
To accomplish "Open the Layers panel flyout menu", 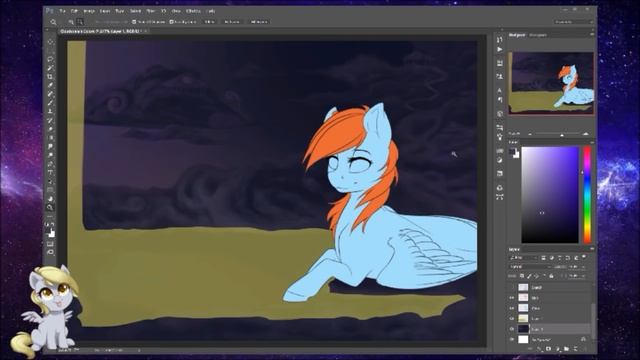I will (x=592, y=249).
